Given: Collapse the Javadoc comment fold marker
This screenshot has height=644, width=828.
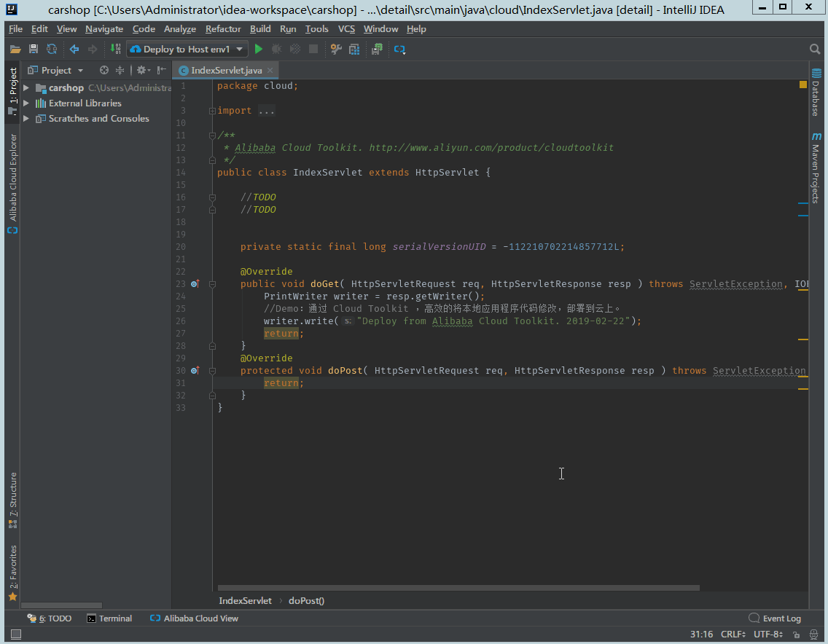Looking at the screenshot, I should coord(212,136).
